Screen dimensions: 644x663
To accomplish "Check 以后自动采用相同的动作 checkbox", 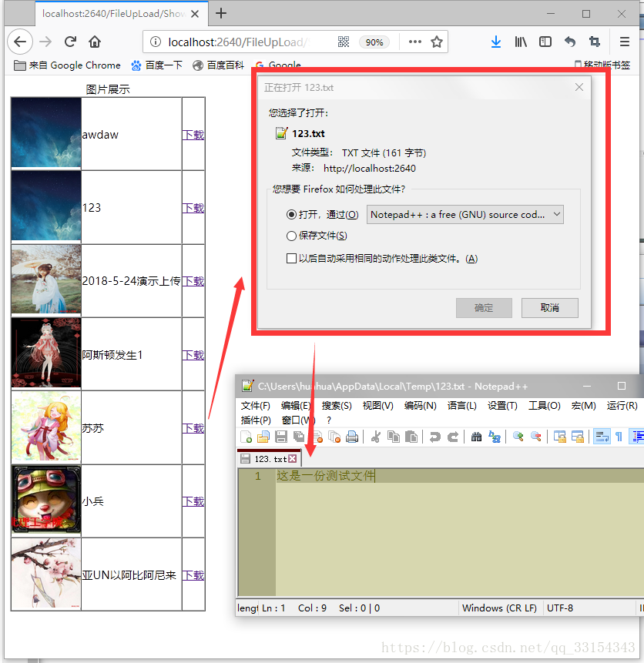I will [x=291, y=259].
